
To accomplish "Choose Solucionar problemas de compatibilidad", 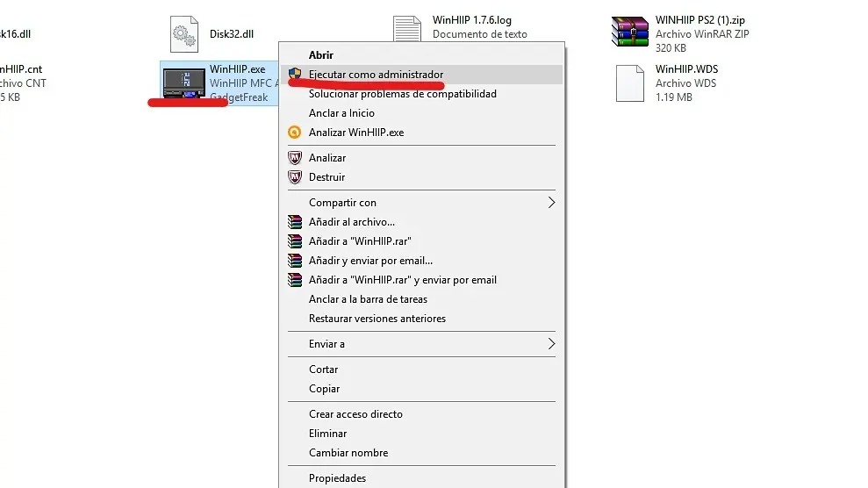I will (x=422, y=94).
